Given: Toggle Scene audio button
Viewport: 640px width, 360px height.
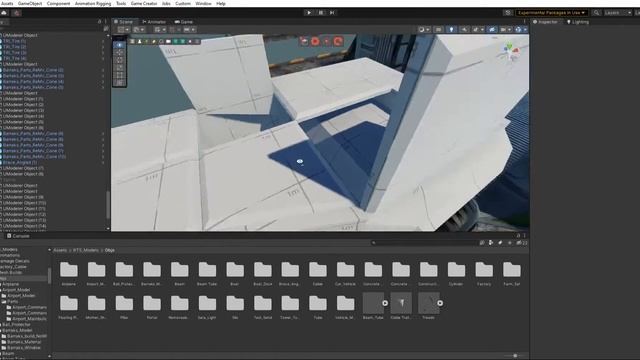Looking at the screenshot, I should (464, 29).
